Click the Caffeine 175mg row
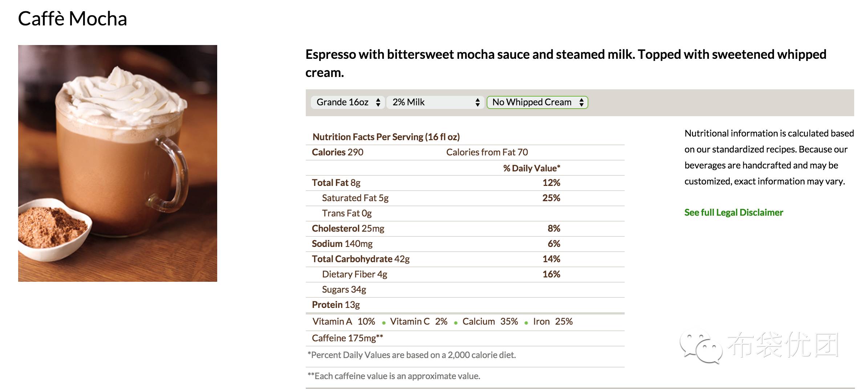 pos(465,338)
